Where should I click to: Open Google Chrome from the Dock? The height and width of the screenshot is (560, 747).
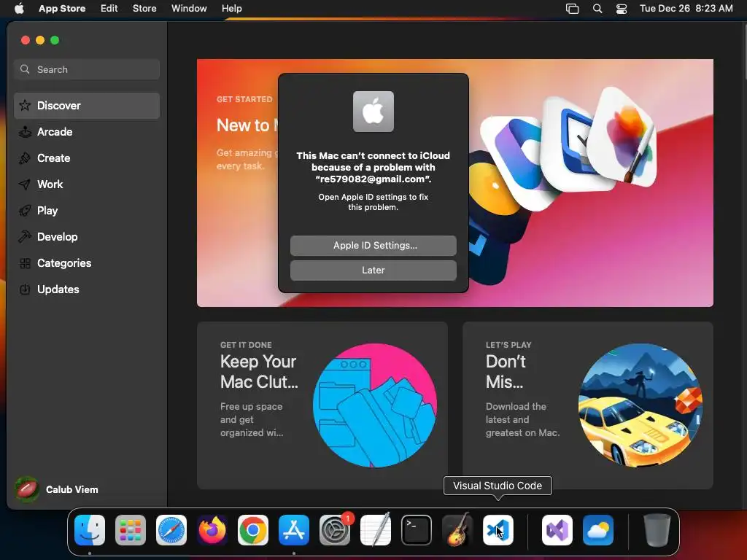(253, 530)
